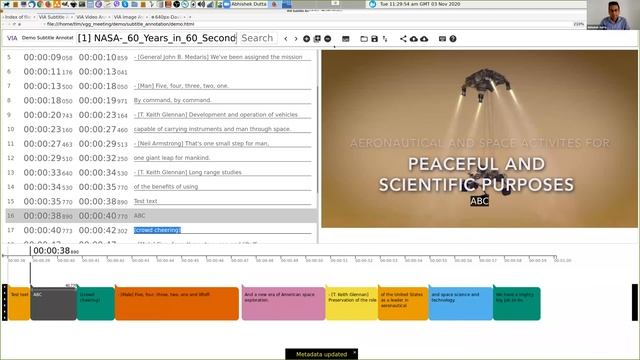
Task: Click the Search box
Action: coord(257,38)
